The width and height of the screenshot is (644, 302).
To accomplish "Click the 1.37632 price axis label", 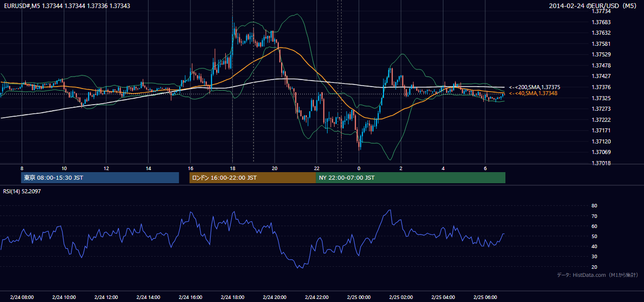I will click(x=601, y=33).
